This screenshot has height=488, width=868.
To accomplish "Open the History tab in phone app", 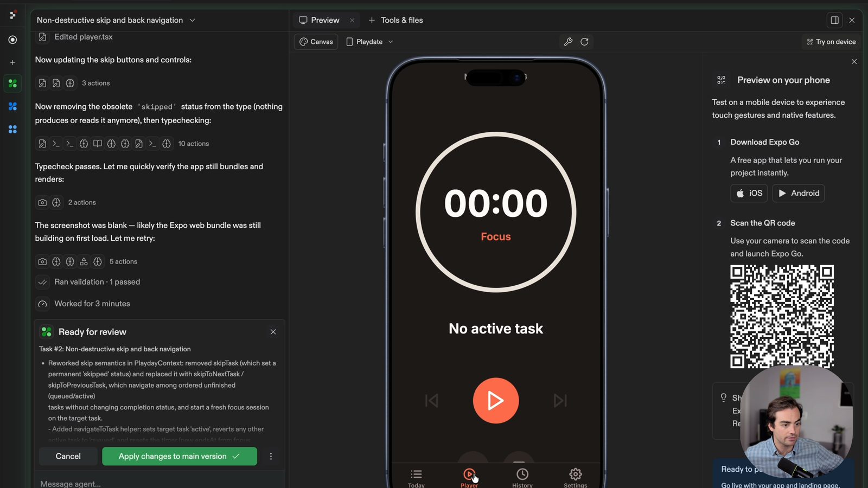I will 522,478.
